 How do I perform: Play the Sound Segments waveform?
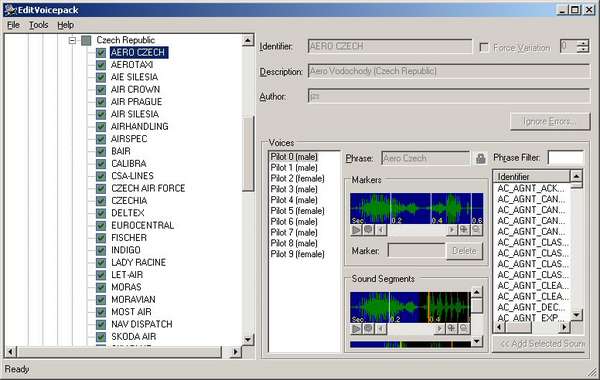click(x=356, y=329)
